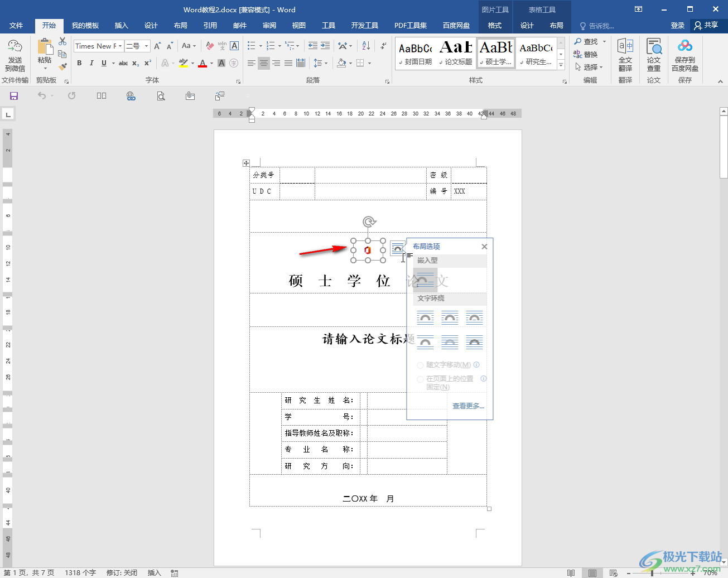Toggle underline formatting
The height and width of the screenshot is (578, 728).
tap(104, 63)
